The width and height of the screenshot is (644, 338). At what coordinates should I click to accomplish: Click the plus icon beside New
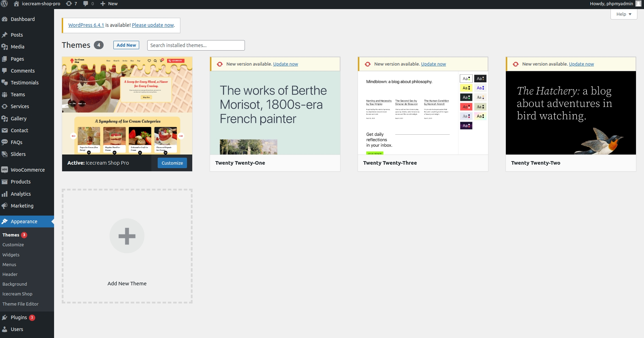(x=103, y=4)
